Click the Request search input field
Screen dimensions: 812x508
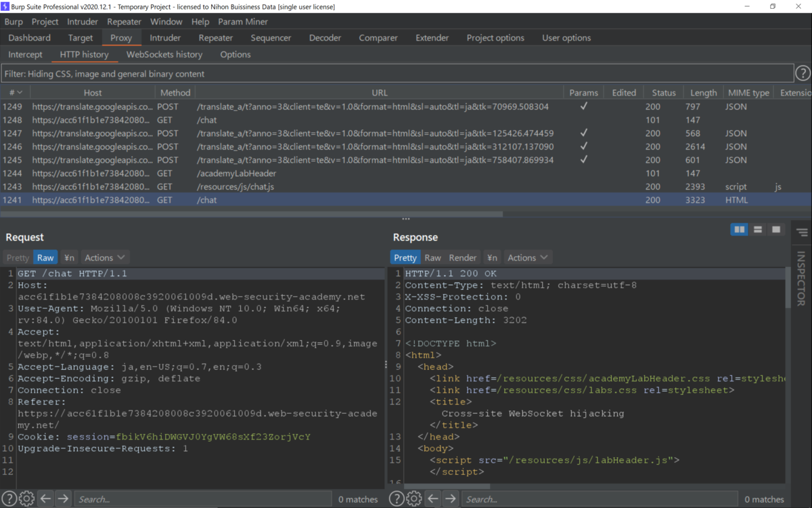point(203,499)
